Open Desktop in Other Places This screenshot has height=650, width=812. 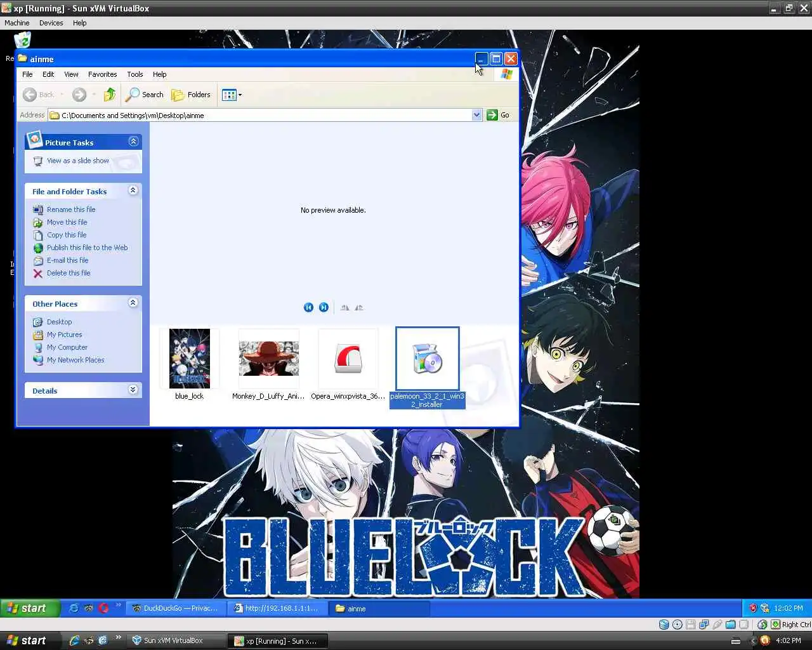click(59, 322)
